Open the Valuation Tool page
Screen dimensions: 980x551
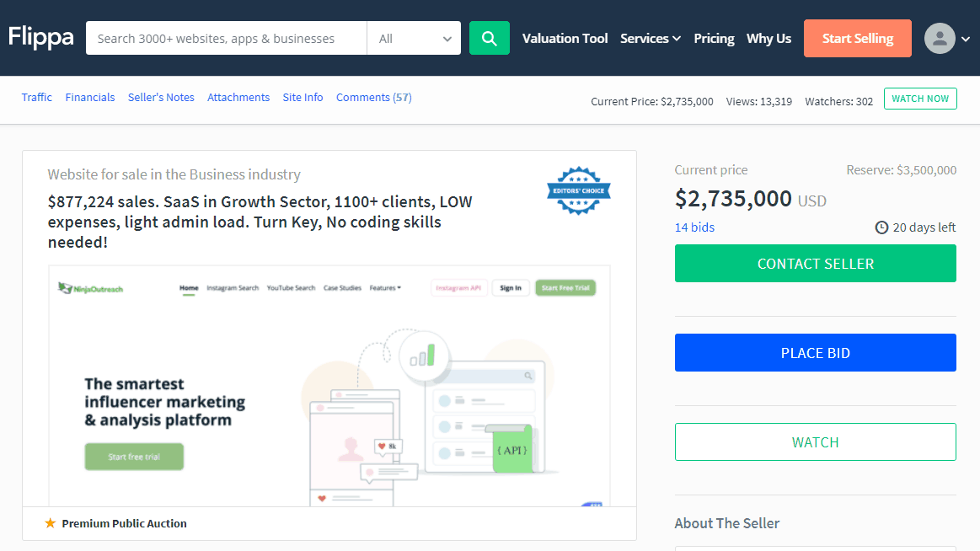[x=565, y=38]
